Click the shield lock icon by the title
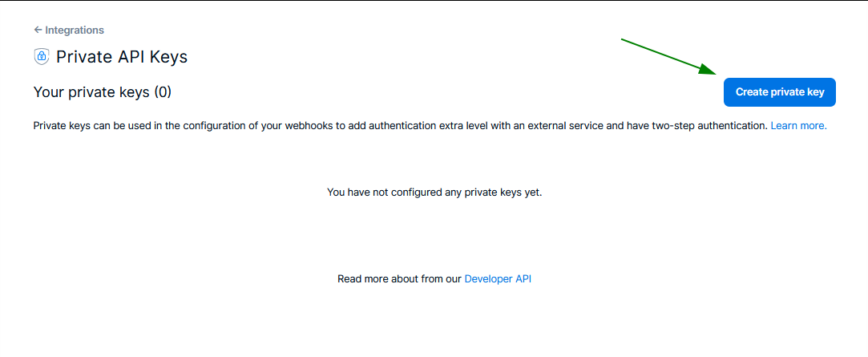Viewport: 868px width, 357px height. coord(42,56)
